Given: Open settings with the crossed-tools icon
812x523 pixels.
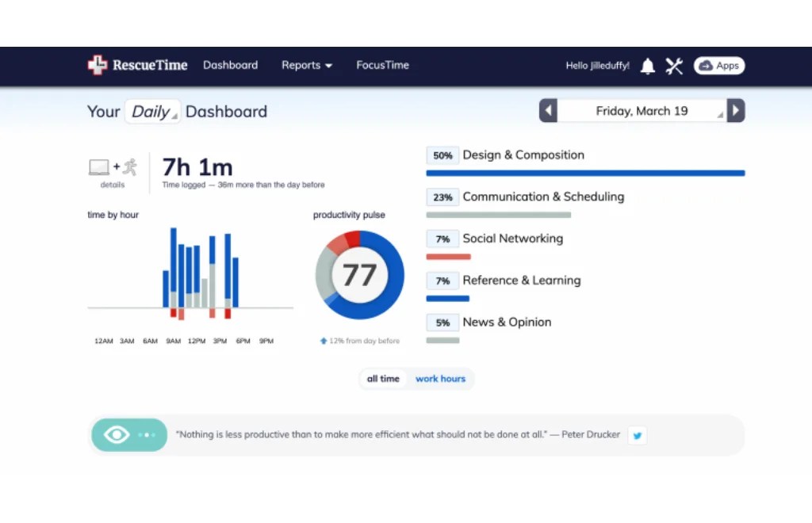Looking at the screenshot, I should [674, 66].
